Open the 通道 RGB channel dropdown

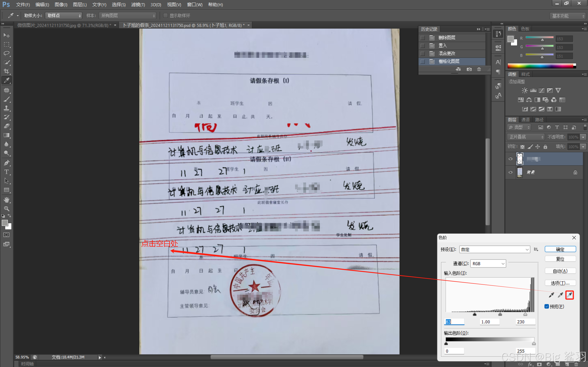[x=488, y=263]
